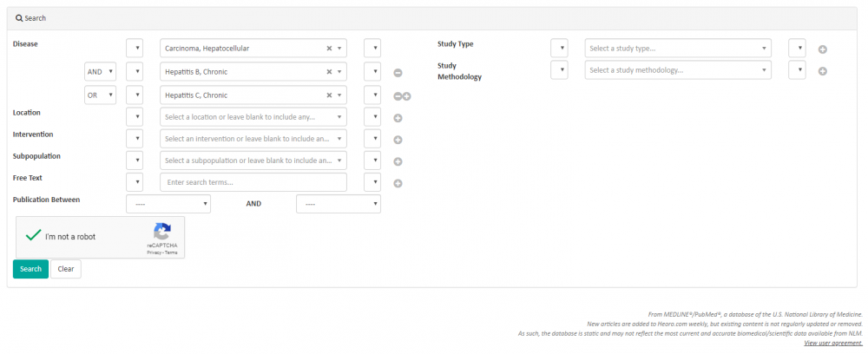Open the OR operator dropdown
The image size is (868, 354).
(100, 95)
